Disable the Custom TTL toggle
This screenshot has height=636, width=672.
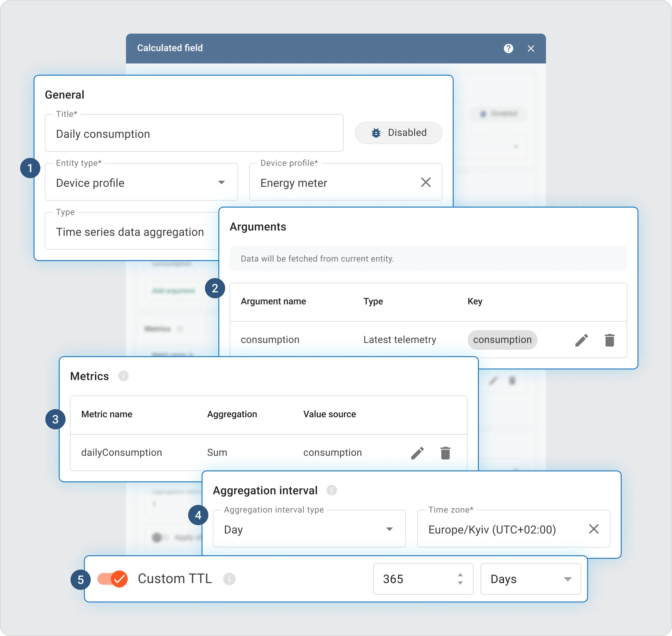(113, 579)
